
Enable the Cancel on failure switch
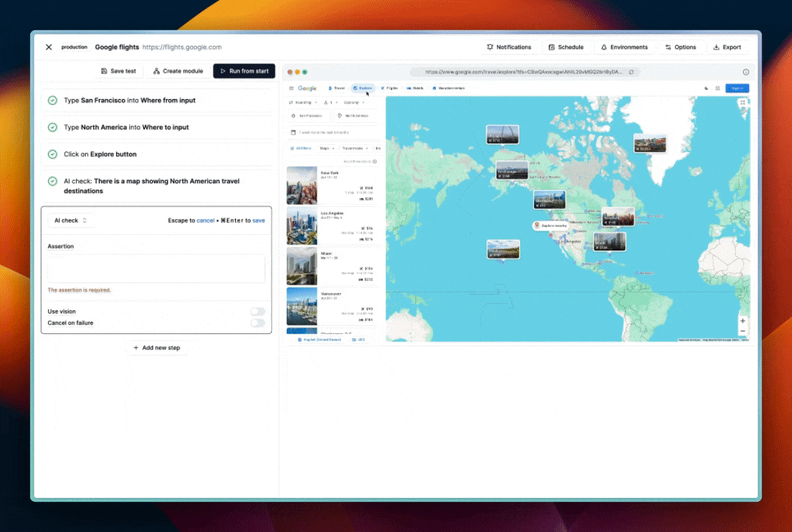pyautogui.click(x=257, y=323)
